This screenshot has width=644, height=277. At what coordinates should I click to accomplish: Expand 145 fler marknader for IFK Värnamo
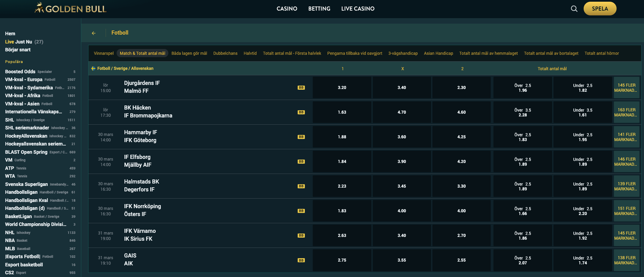coord(626,236)
